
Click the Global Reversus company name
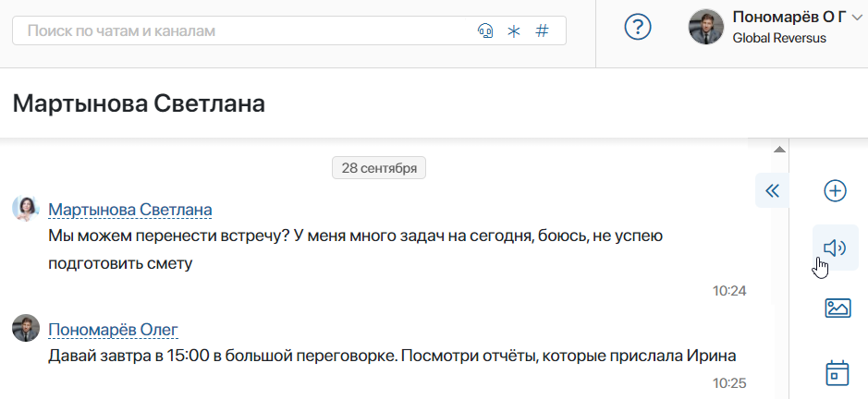coord(779,38)
